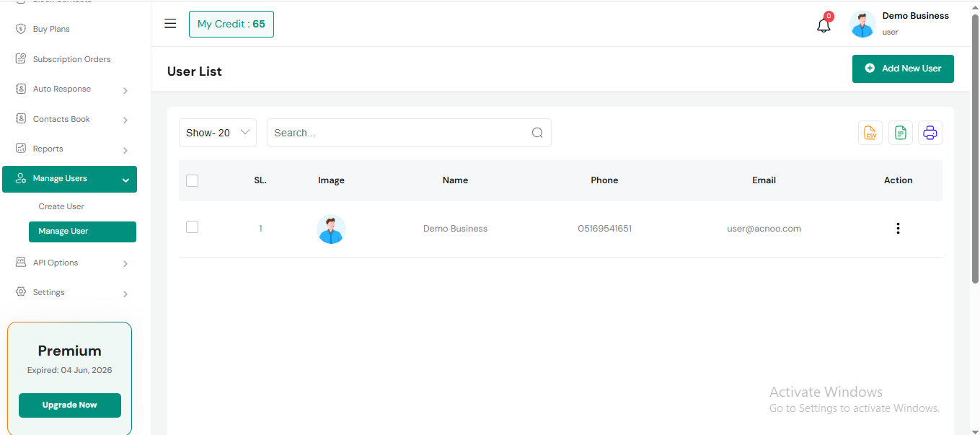Check the select-all checkbox in table header
The height and width of the screenshot is (435, 980).
point(192,180)
